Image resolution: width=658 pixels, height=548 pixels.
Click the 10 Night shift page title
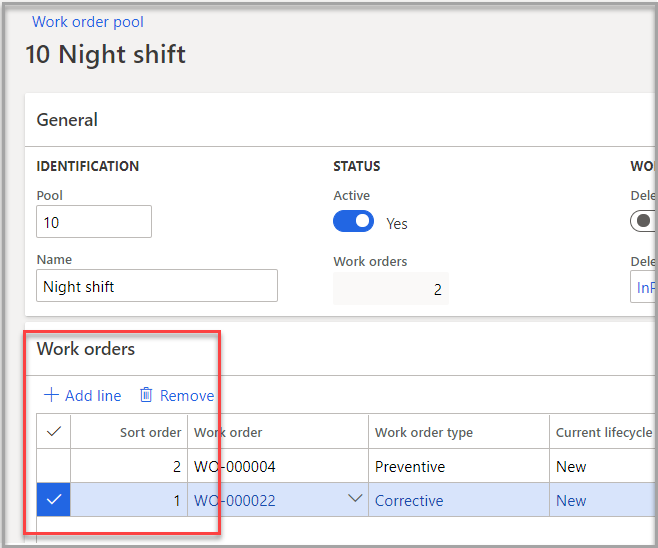(x=105, y=55)
